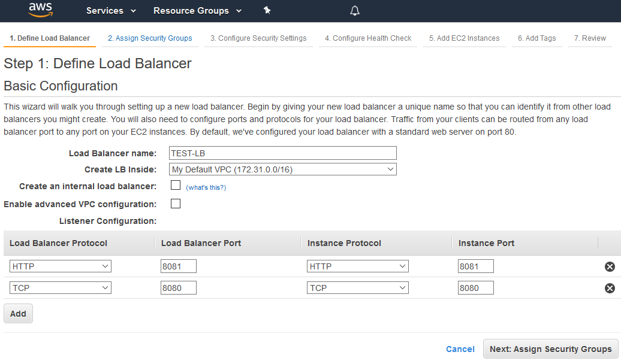
Task: Go to Configure Health Check step
Action: (368, 38)
